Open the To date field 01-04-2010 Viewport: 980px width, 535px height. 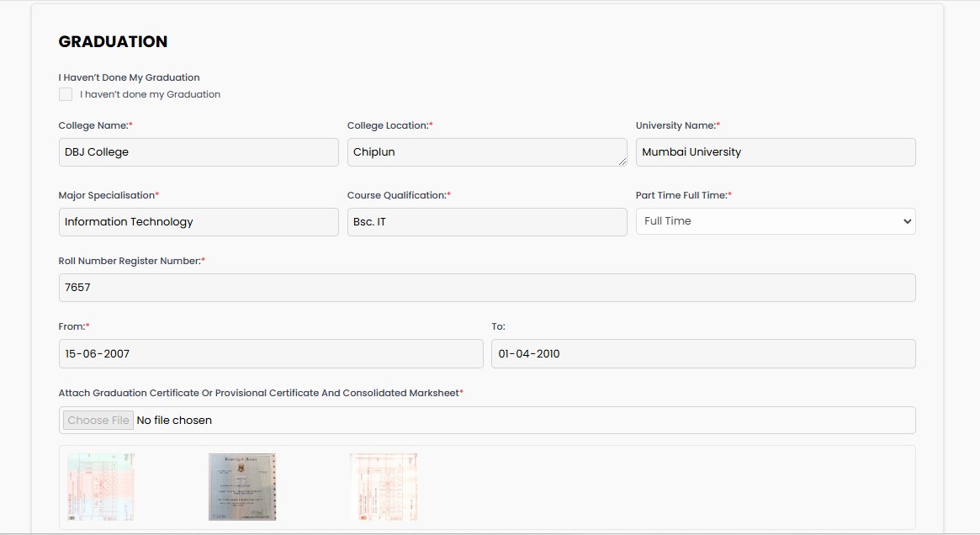click(x=703, y=354)
